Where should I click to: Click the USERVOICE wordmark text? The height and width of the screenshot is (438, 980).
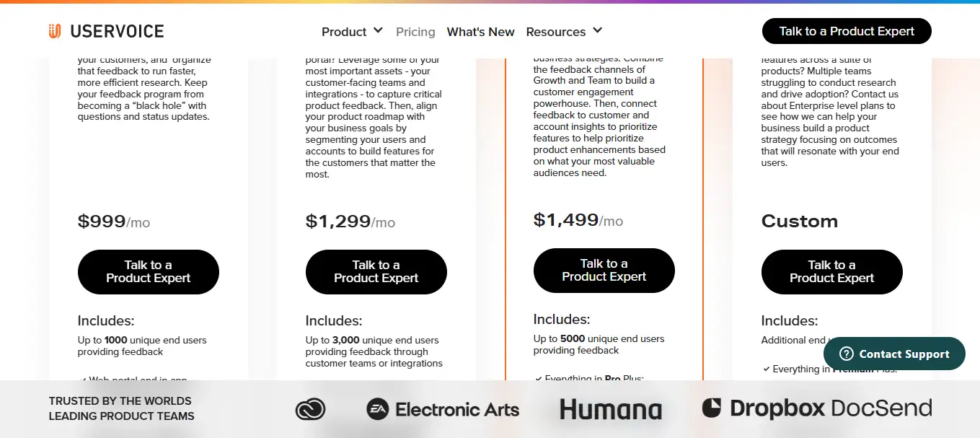[117, 31]
